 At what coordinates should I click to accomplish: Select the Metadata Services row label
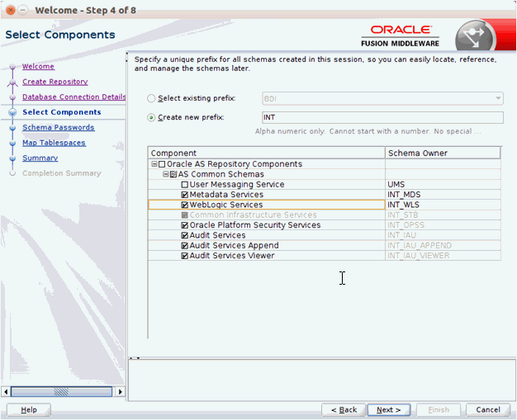[x=226, y=195]
